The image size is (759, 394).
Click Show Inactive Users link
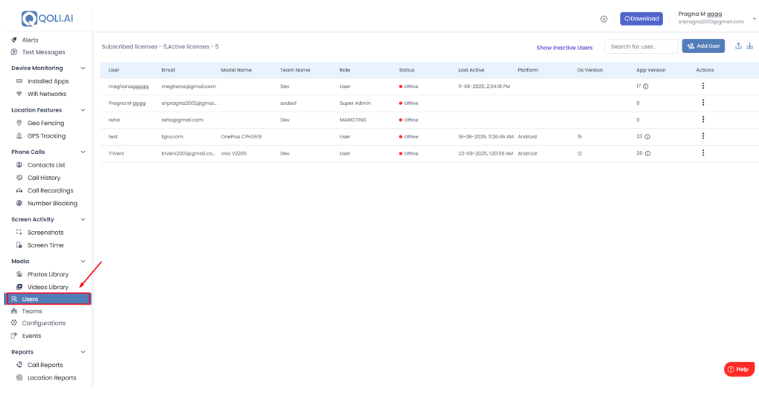(x=564, y=47)
